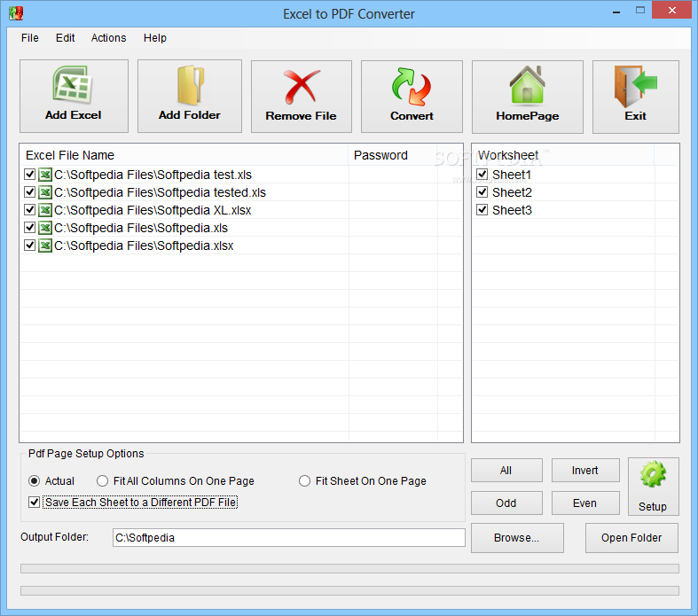Click the Even sheets button
The image size is (698, 616).
click(x=585, y=503)
